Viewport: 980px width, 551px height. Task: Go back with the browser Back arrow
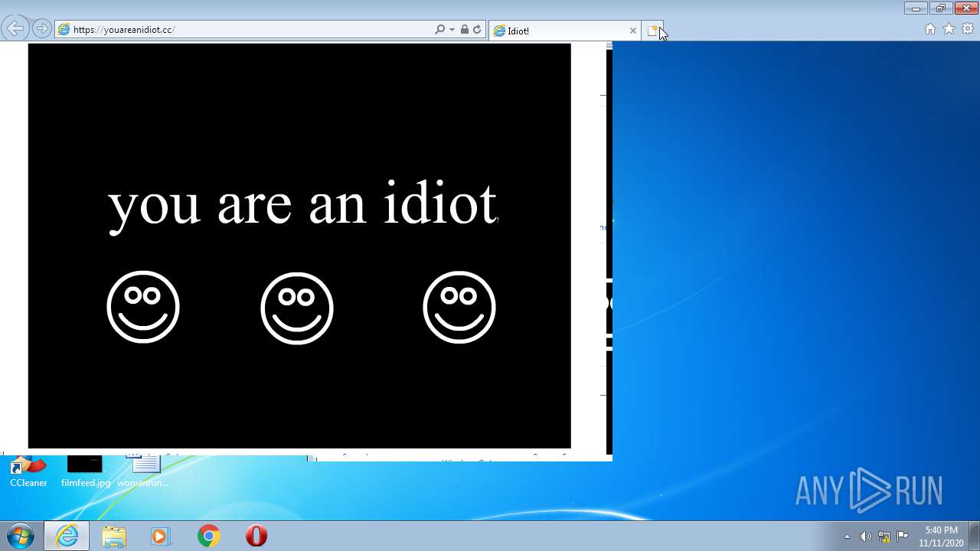[15, 29]
